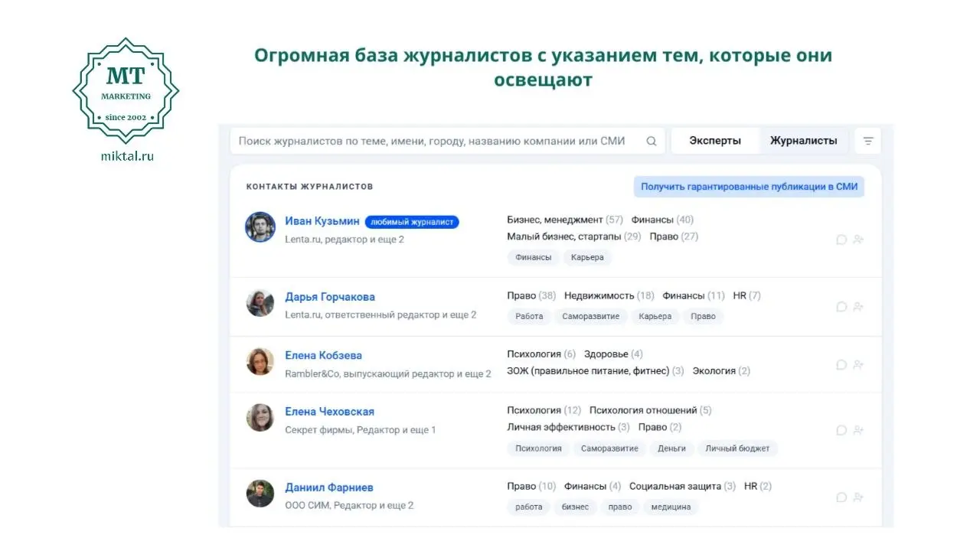The width and height of the screenshot is (980, 551).
Task: Add Даниил Фарниев to contacts
Action: pyautogui.click(x=858, y=497)
